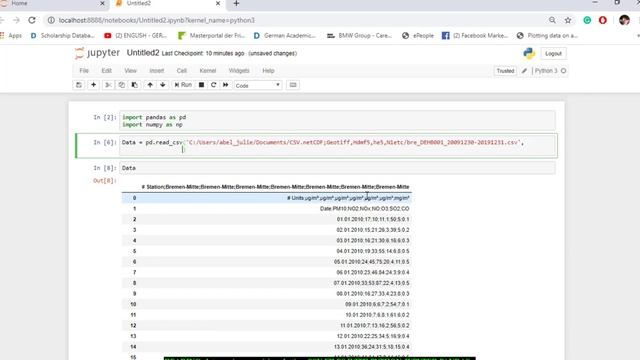Go forward in browser history
Screen dimensions: 640x360
[16, 20]
